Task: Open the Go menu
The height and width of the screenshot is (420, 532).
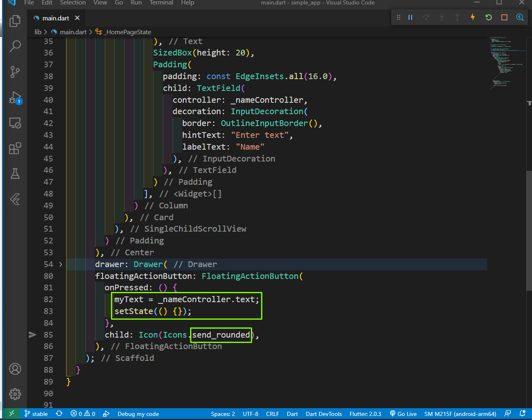Action: [119, 2]
